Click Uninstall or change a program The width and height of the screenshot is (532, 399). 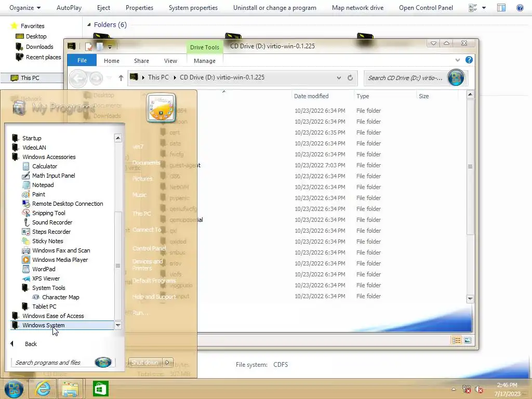275,7
